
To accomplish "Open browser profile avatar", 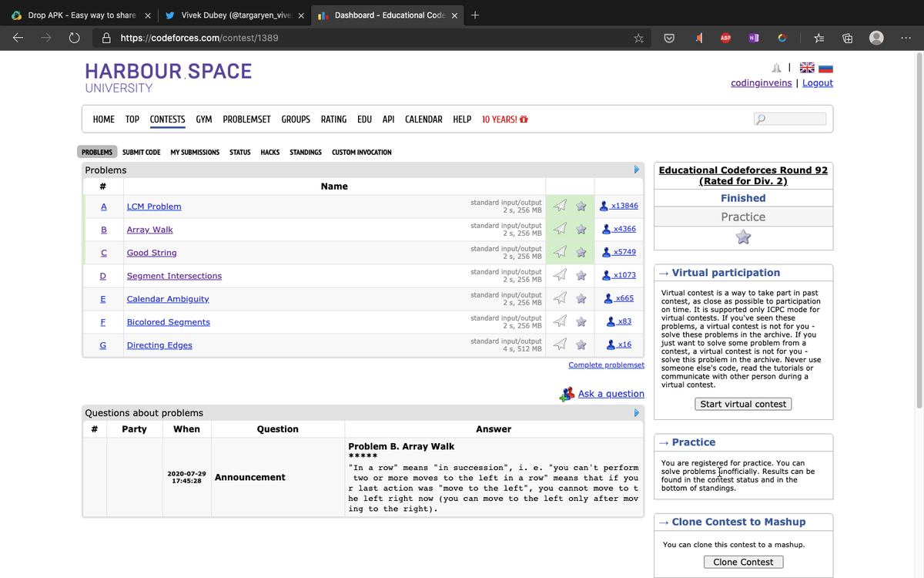I will [x=876, y=38].
